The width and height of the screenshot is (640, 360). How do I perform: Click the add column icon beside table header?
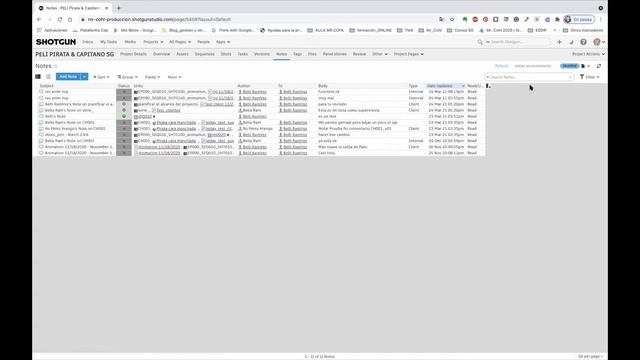click(488, 86)
